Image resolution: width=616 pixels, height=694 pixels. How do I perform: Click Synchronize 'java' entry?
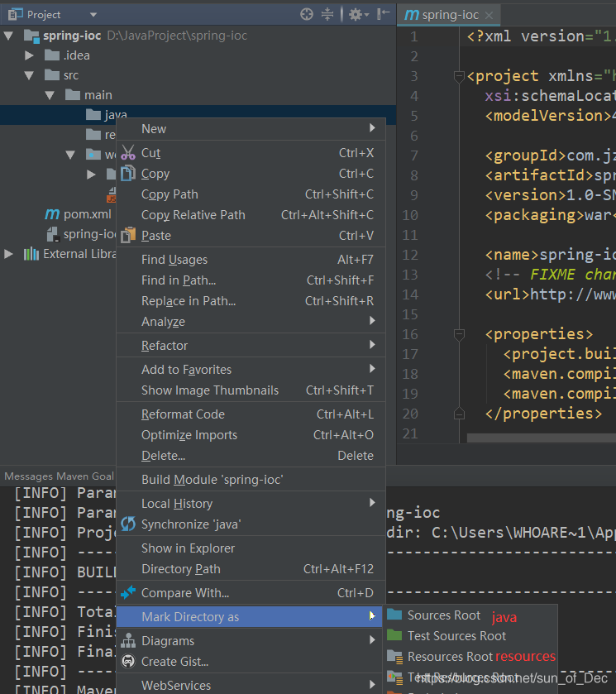251,524
